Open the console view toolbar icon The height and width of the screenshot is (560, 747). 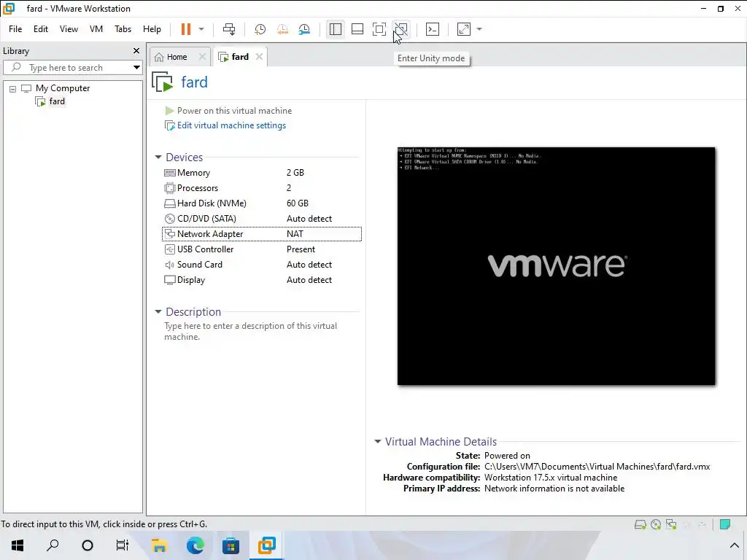(432, 29)
